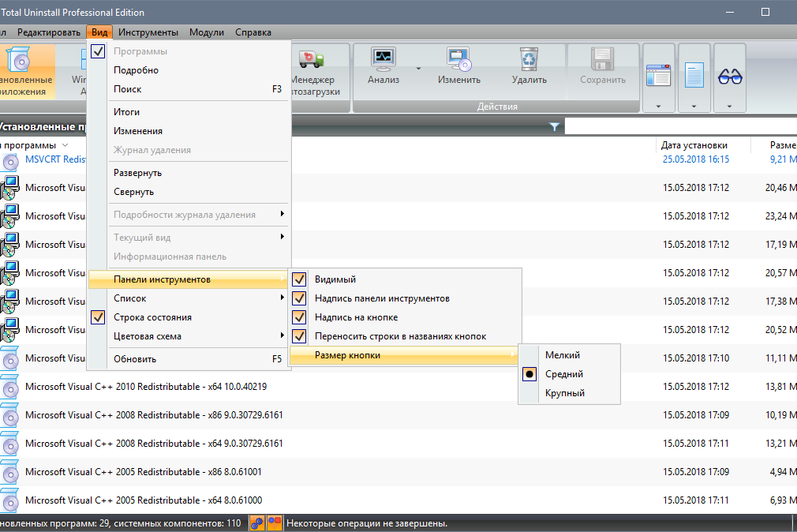Open the autorun manager truck icon
This screenshot has height=532, width=797.
312,59
